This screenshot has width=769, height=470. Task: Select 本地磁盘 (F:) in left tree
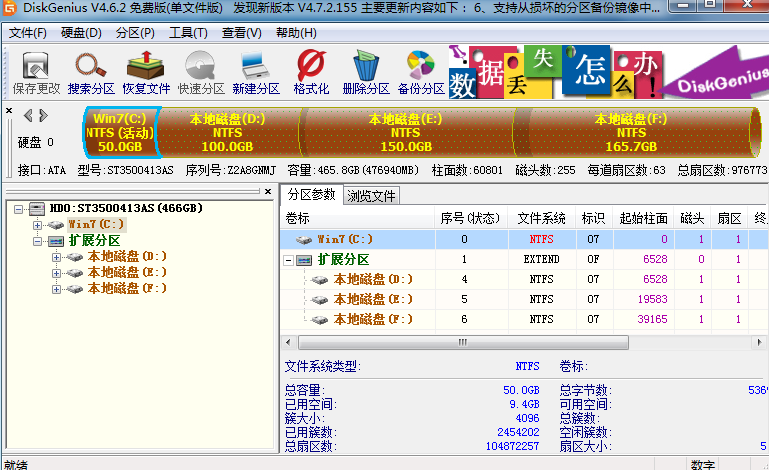pos(127,288)
